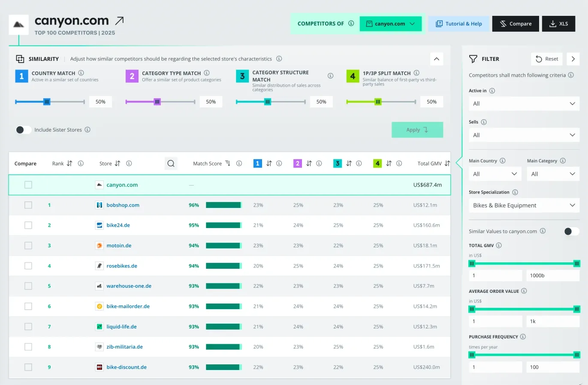Open the Main Category dropdown
Image resolution: width=588 pixels, height=385 pixels.
[553, 174]
